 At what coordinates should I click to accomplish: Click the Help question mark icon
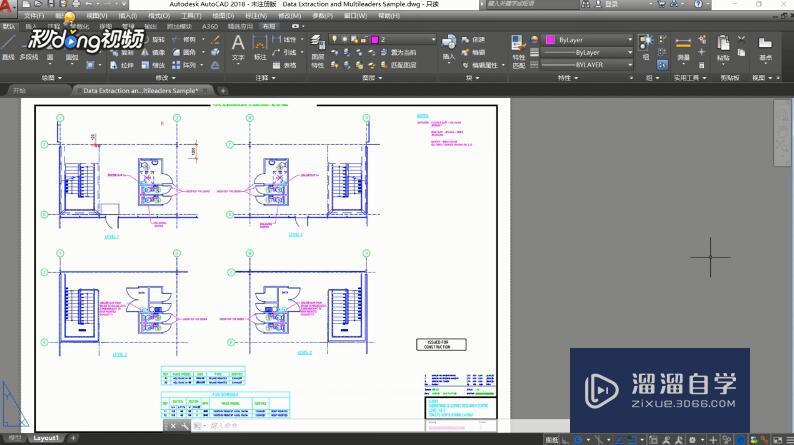(x=698, y=4)
